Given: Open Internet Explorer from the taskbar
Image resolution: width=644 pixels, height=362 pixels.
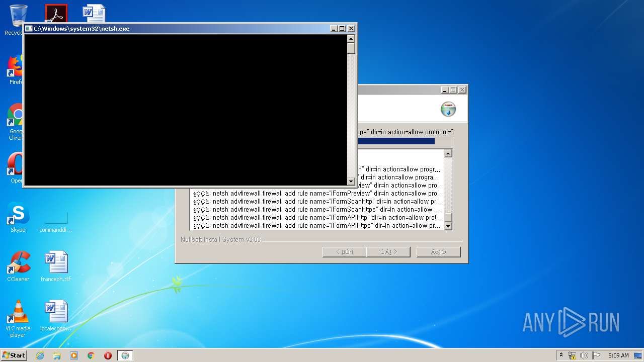Looking at the screenshot, I should pyautogui.click(x=40, y=355).
